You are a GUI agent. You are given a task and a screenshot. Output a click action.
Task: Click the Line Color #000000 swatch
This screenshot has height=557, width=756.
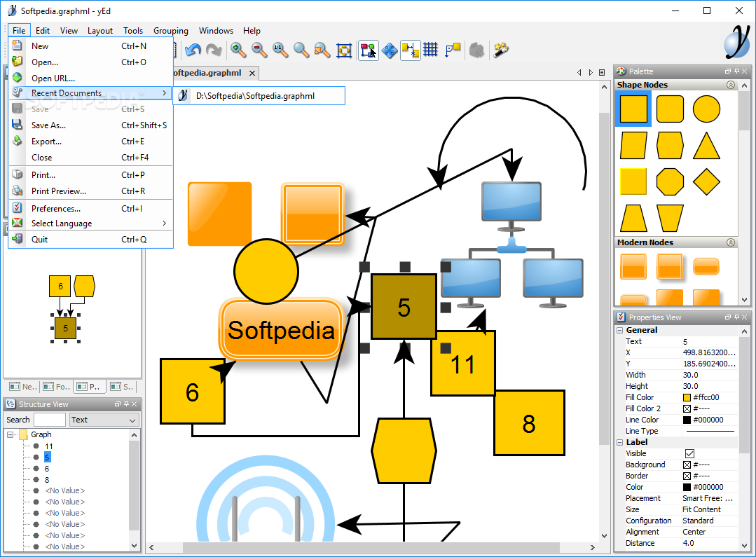tap(687, 420)
